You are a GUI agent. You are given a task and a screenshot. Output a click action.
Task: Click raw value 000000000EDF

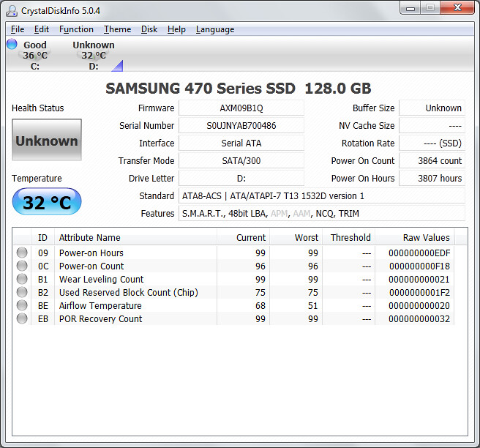419,253
